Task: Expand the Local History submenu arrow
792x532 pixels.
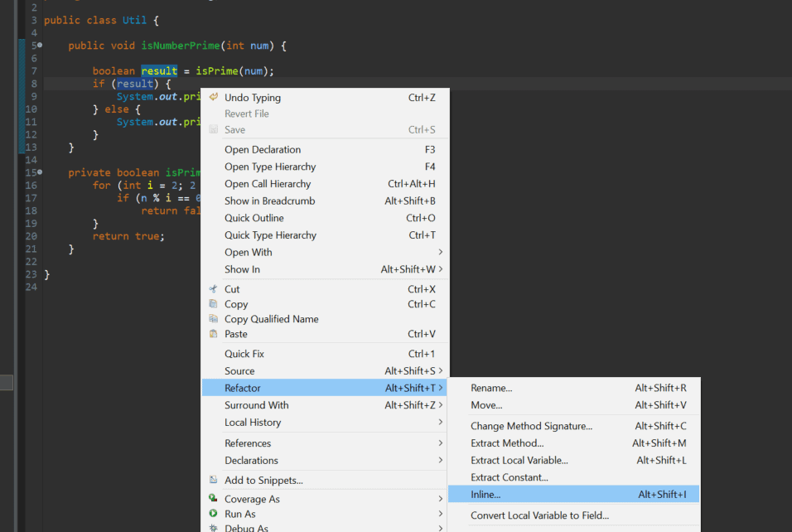Action: pyautogui.click(x=441, y=422)
